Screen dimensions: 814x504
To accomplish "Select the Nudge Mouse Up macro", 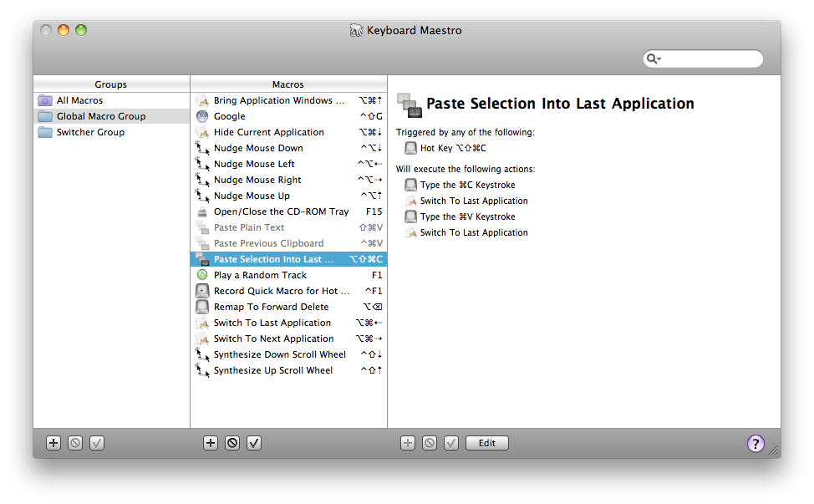I will [x=288, y=196].
